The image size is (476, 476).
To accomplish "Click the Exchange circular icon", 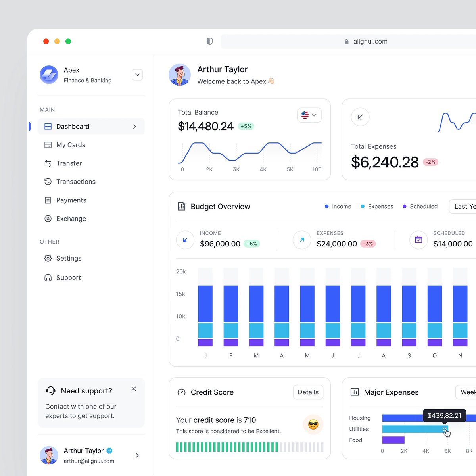I will tap(48, 219).
